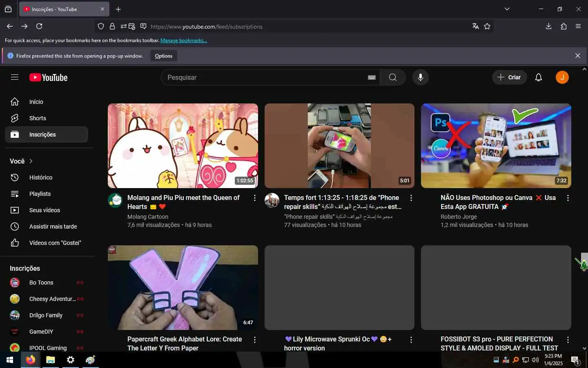Open Lily Microwave Sprunki Oc title
Viewport: 588px width, 368px height.
(338, 343)
